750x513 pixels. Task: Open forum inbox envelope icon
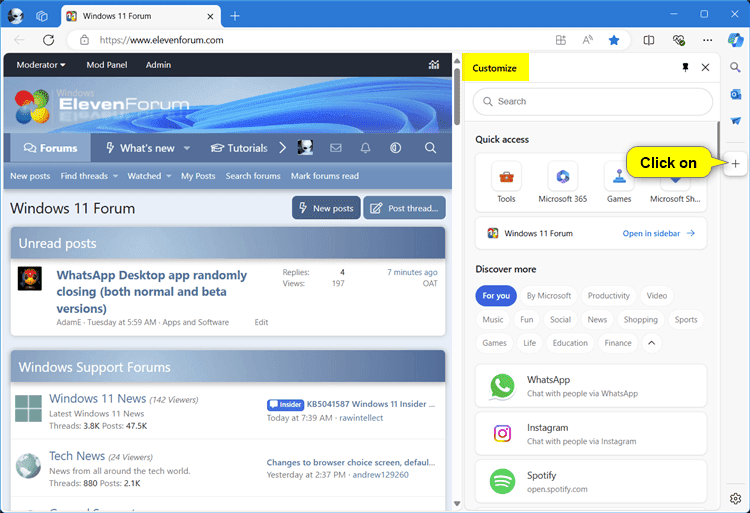click(336, 148)
